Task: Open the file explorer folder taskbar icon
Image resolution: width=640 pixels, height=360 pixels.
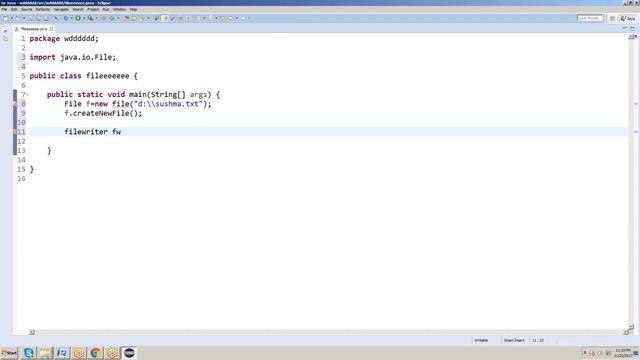Action: pos(45,353)
